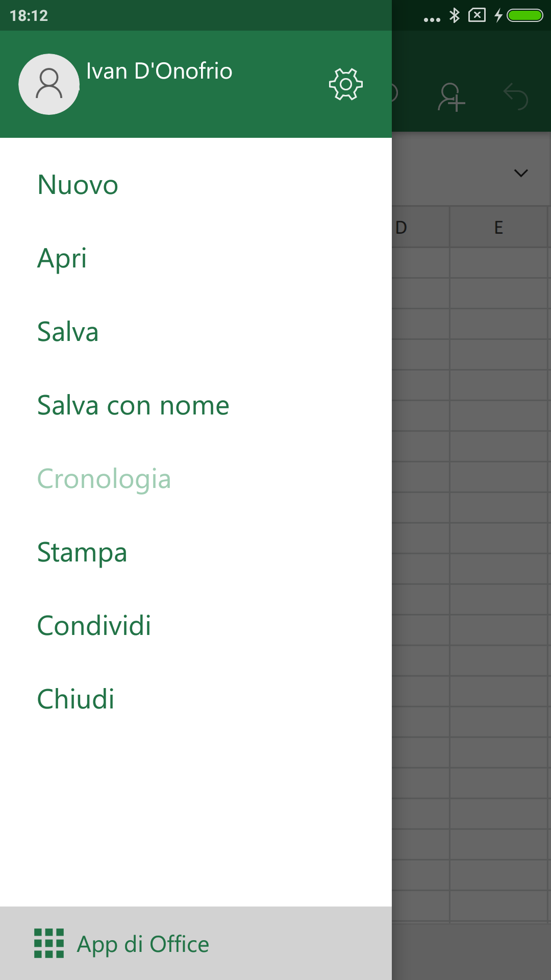Tap the Bluetooth status icon
551x980 pixels.
(454, 15)
